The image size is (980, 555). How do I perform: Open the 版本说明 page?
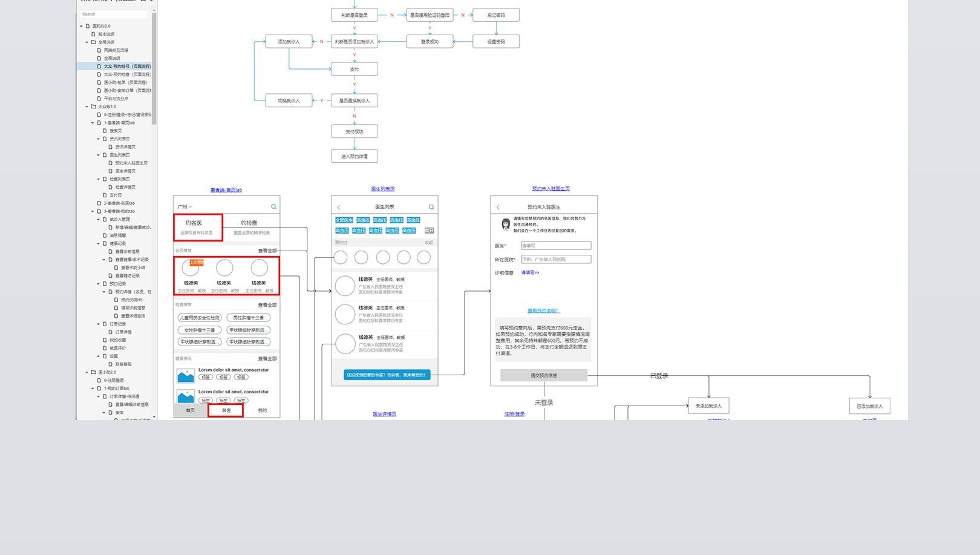coord(106,34)
